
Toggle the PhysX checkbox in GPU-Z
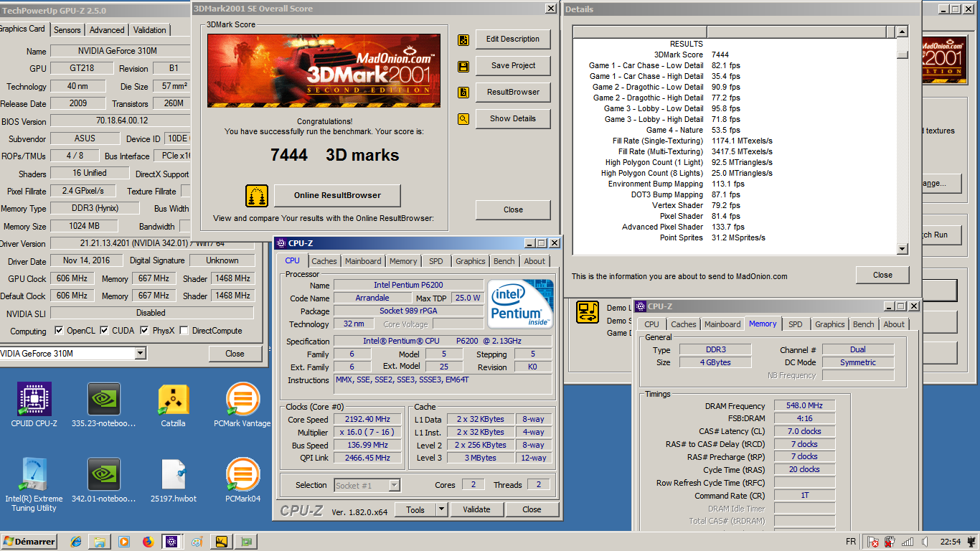click(145, 331)
